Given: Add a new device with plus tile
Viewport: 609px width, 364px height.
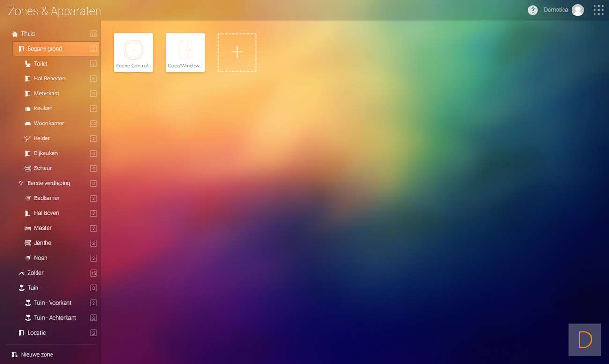Looking at the screenshot, I should click(237, 52).
